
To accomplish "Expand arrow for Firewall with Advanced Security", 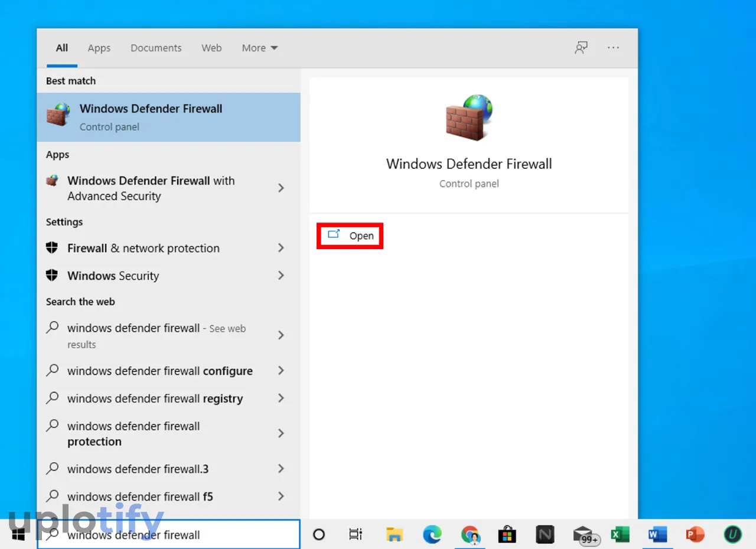I will pos(281,188).
